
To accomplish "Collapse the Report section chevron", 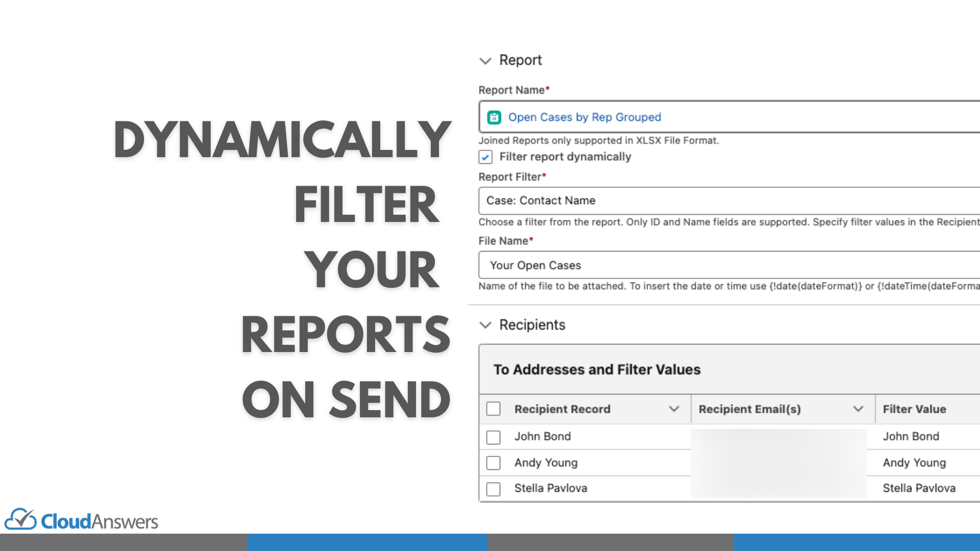I will [x=485, y=61].
